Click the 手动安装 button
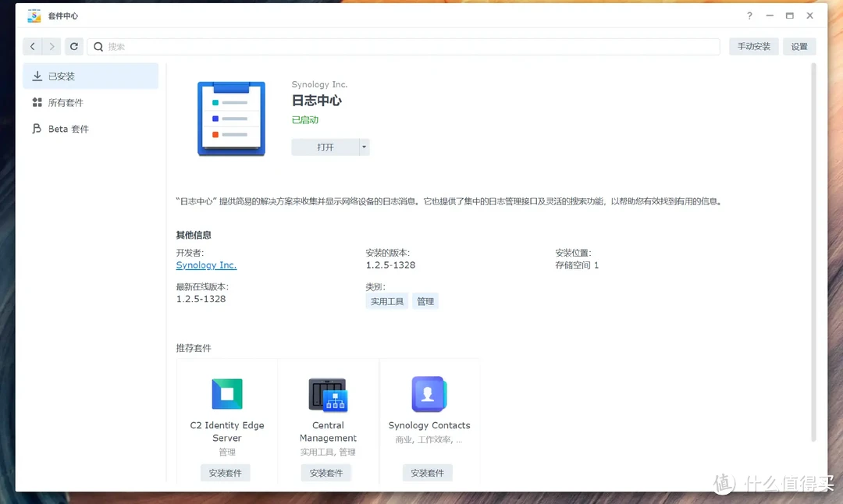 (x=753, y=46)
